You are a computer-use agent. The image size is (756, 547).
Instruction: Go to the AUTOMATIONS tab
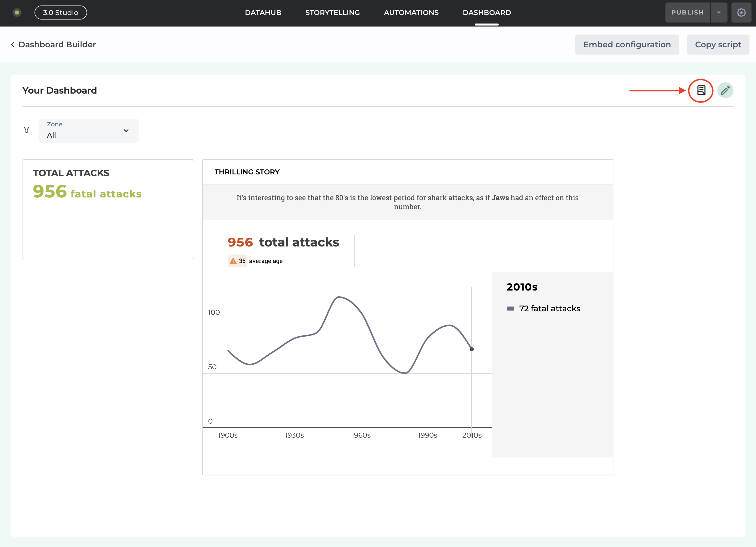411,13
